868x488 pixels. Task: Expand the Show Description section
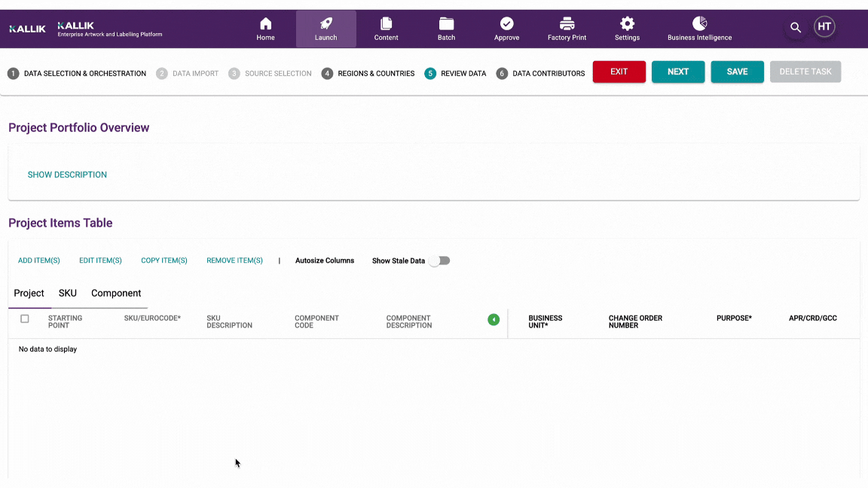coord(67,175)
